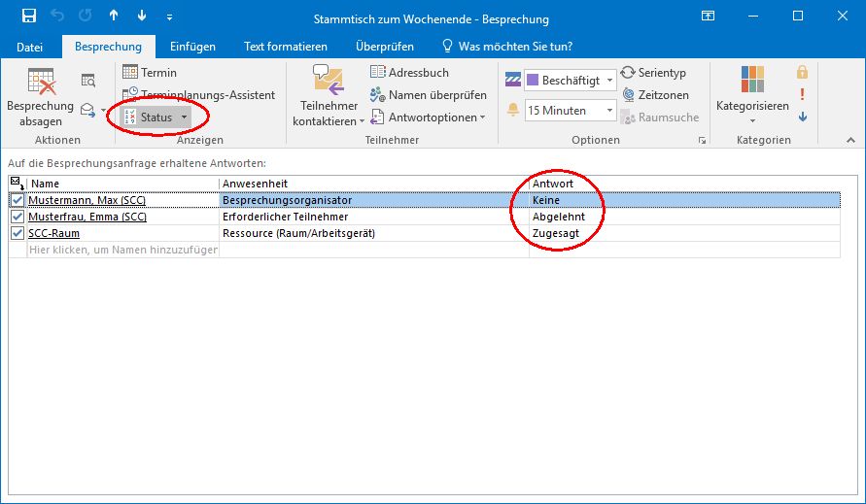Viewport: 866px width, 504px height.
Task: Click the Serientyp recurrence icon
Action: (627, 73)
